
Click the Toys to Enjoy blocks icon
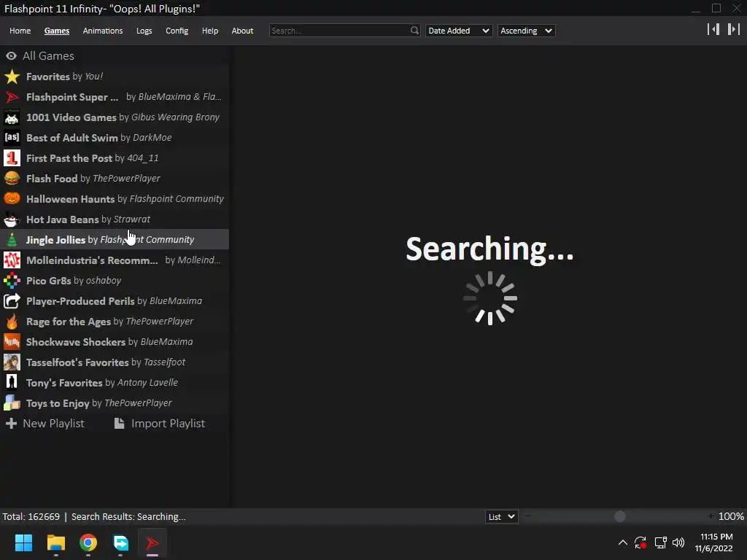coord(12,403)
